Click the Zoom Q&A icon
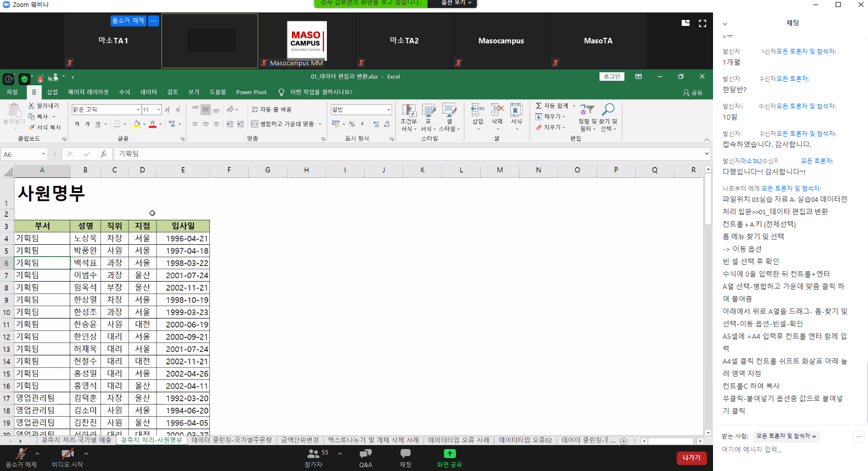Image resolution: width=868 pixels, height=471 pixels. pyautogui.click(x=365, y=454)
